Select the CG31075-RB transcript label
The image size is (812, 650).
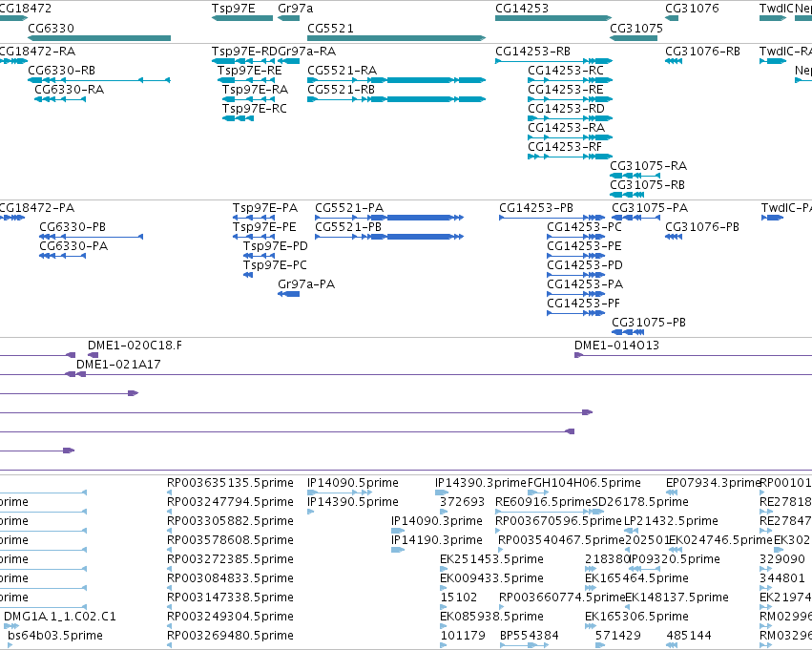click(x=647, y=185)
